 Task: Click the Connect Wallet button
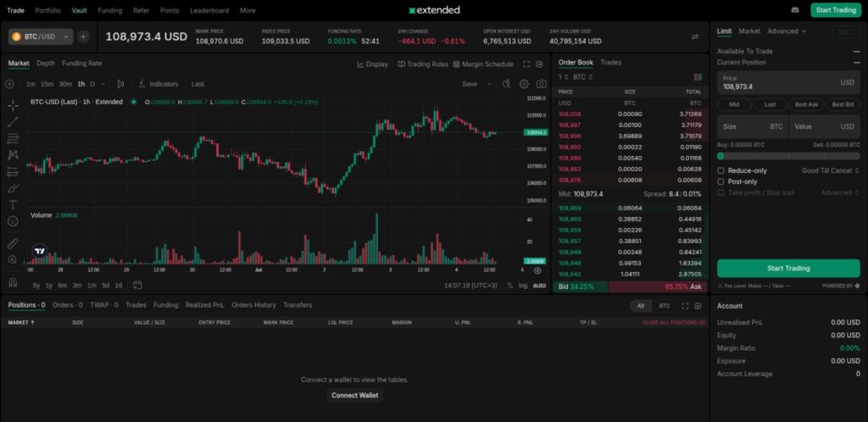(x=355, y=395)
